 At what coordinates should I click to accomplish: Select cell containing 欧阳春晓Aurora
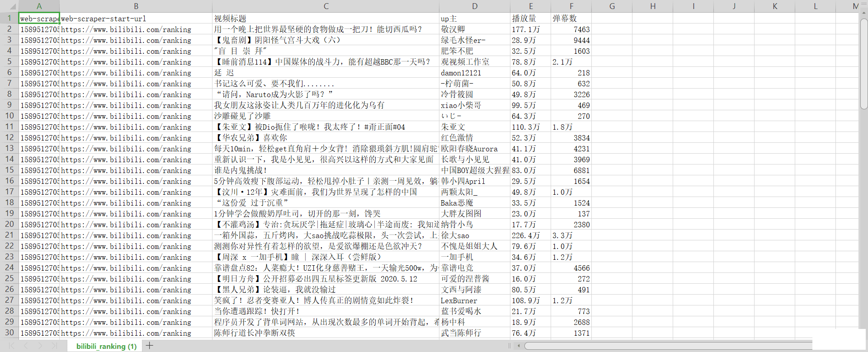pos(475,149)
